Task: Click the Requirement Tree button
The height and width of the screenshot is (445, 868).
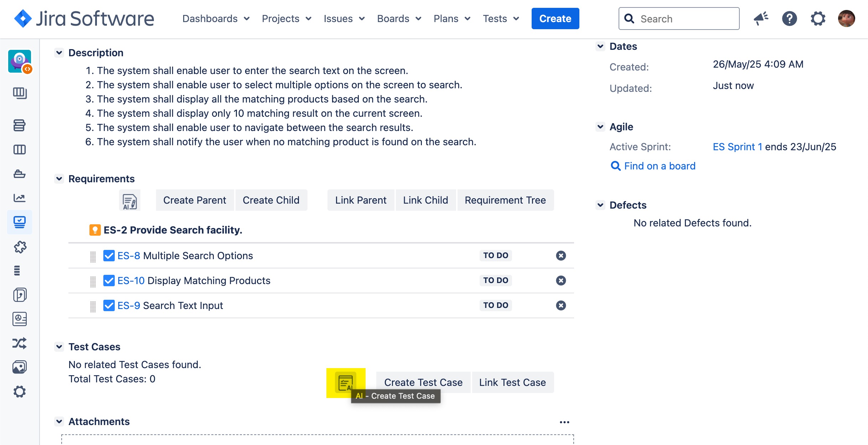Action: (x=505, y=200)
